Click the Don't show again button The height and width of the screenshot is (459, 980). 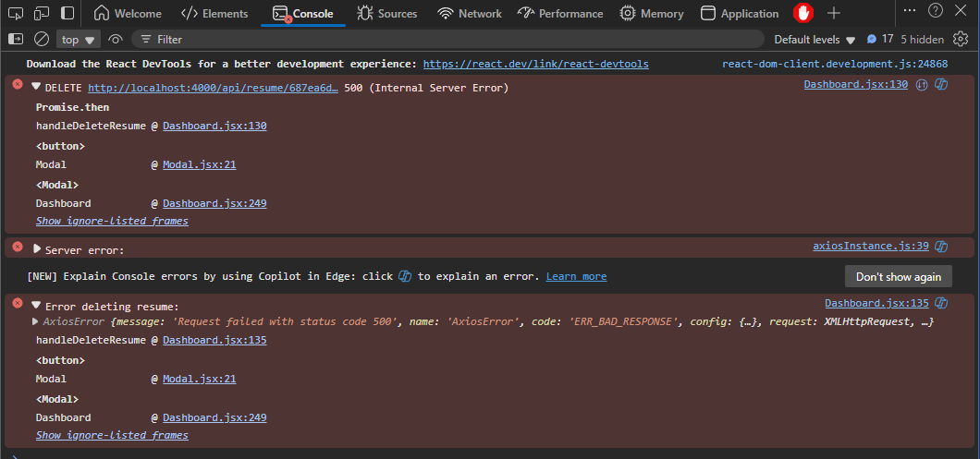898,277
